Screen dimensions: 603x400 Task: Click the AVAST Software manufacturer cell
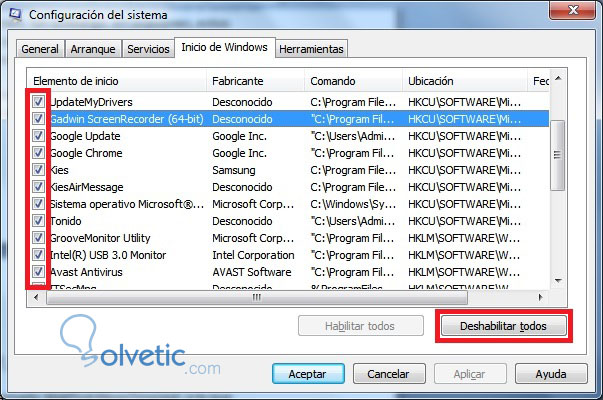pyautogui.click(x=252, y=272)
